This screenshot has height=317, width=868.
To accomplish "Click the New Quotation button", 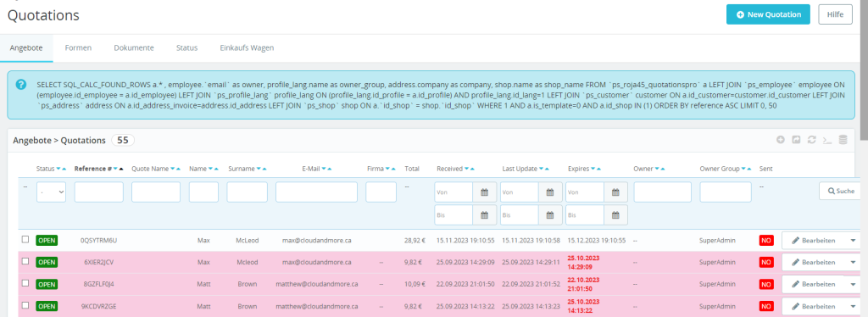I will click(768, 14).
